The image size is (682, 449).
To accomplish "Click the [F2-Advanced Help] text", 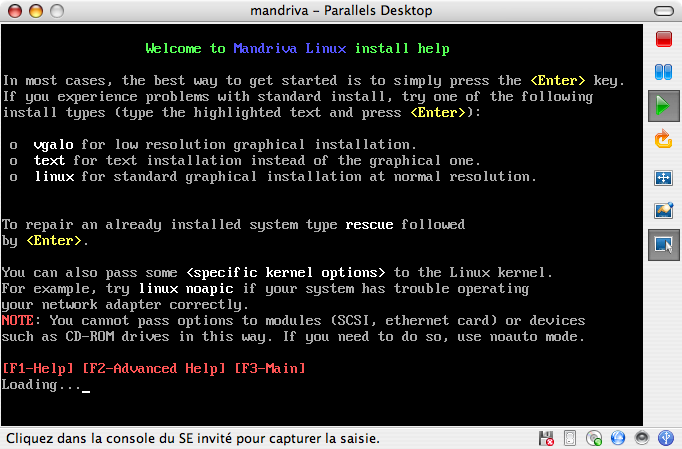I will pyautogui.click(x=154, y=369).
